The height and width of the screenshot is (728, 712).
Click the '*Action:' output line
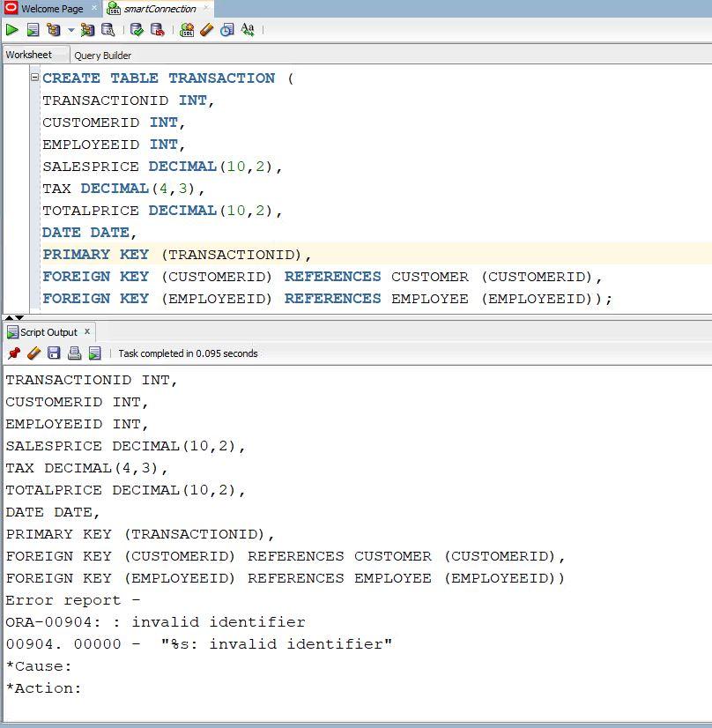[44, 688]
